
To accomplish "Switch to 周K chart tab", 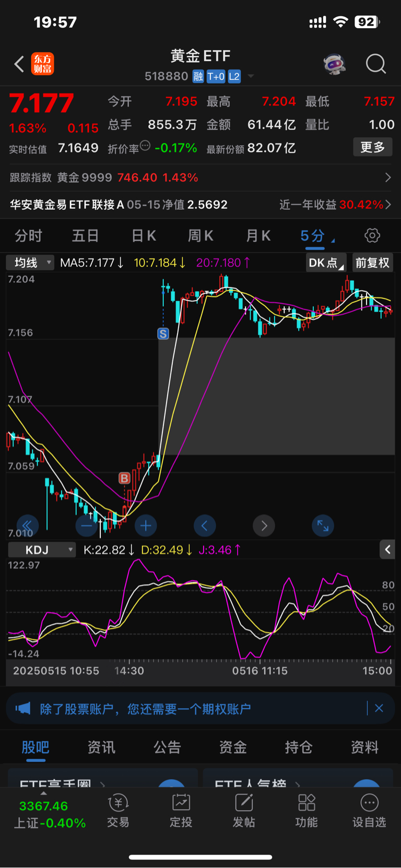I will click(x=200, y=236).
